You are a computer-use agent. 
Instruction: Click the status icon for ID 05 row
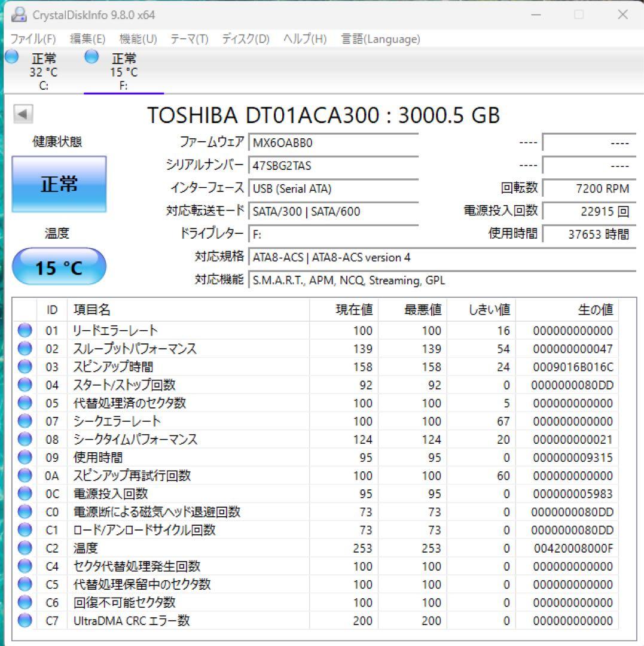point(25,403)
